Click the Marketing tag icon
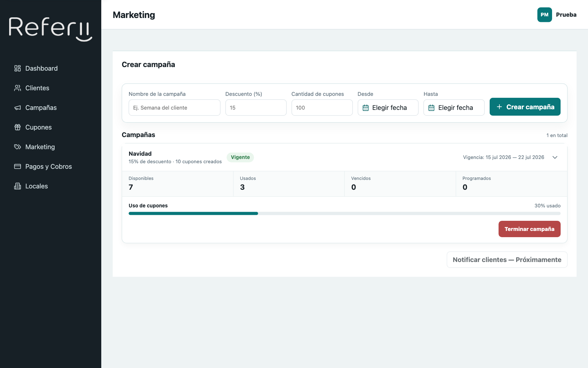Image resolution: width=588 pixels, height=368 pixels. coord(18,147)
